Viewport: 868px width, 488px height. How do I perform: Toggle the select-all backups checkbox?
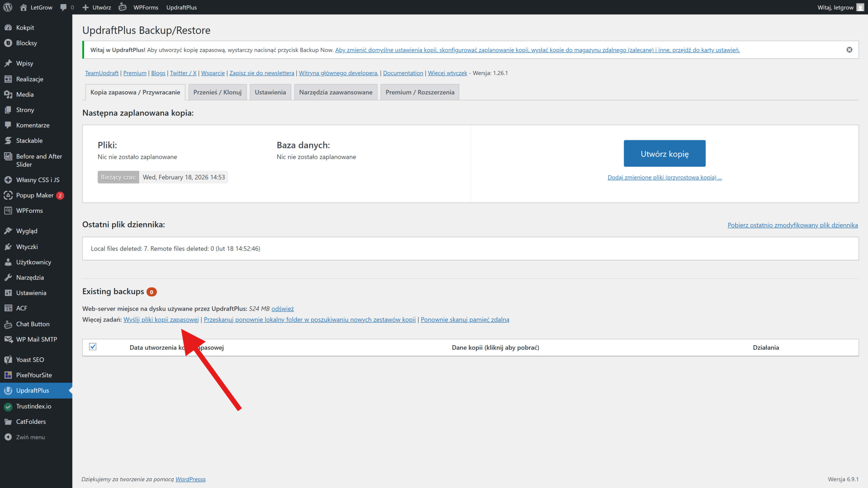pos(93,347)
